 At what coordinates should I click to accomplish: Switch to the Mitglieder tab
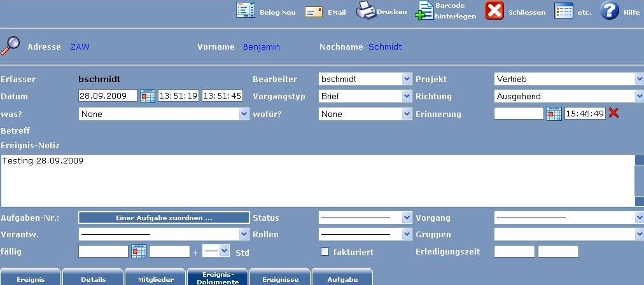[155, 279]
